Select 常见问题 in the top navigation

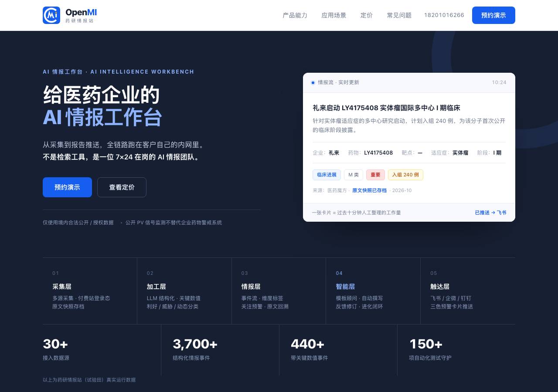[399, 15]
